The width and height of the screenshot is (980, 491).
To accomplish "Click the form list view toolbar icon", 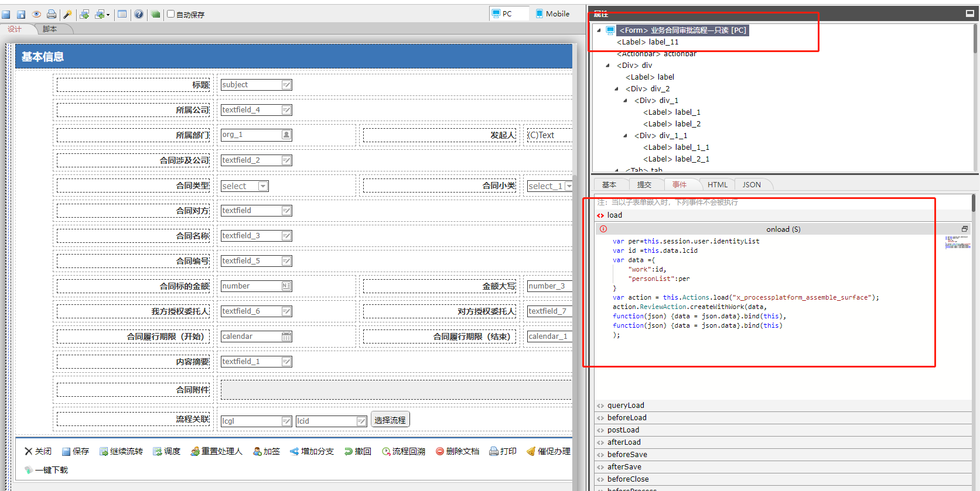I will [122, 14].
